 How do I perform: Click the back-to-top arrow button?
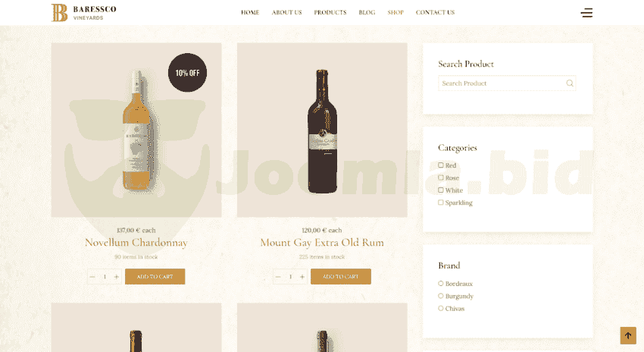click(x=628, y=335)
